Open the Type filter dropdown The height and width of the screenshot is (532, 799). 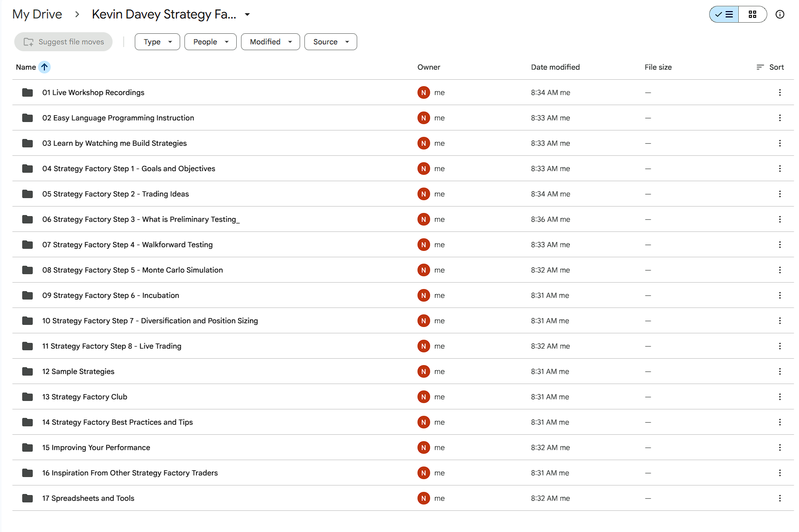(x=157, y=42)
